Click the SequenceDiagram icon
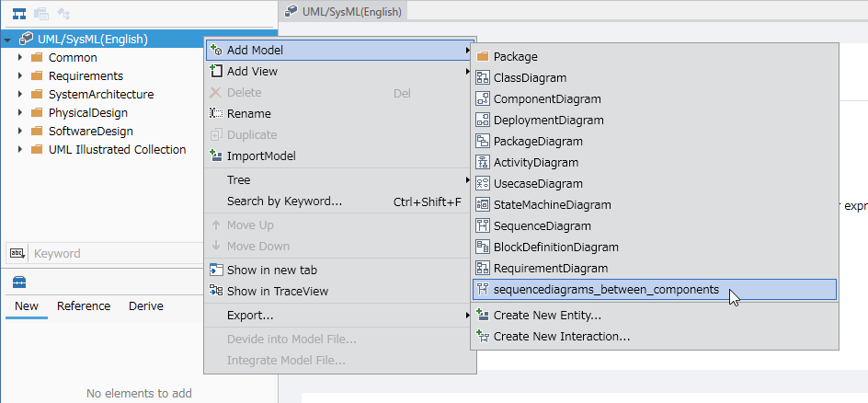The image size is (868, 403). coord(483,225)
